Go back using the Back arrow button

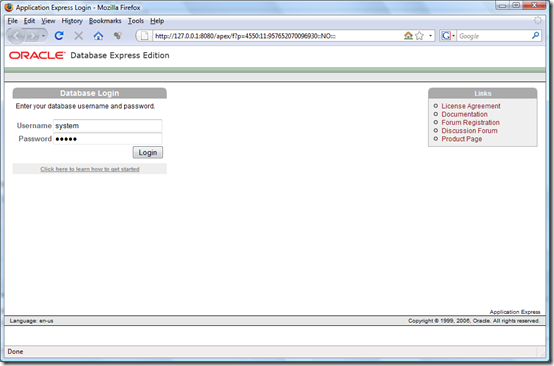(16, 36)
